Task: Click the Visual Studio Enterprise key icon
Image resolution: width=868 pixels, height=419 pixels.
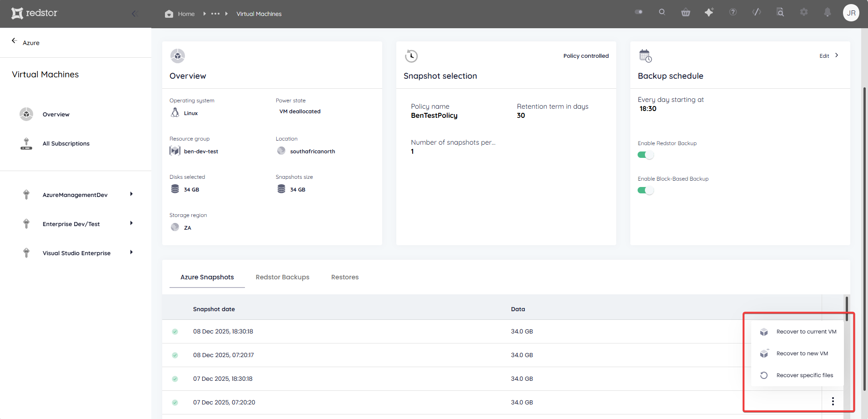Action: coord(26,253)
